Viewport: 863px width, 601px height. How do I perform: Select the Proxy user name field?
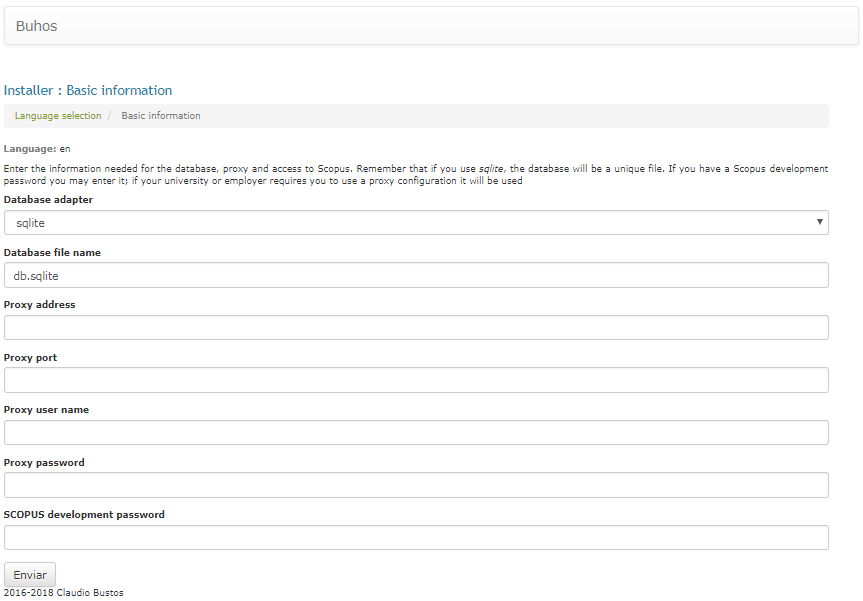416,433
